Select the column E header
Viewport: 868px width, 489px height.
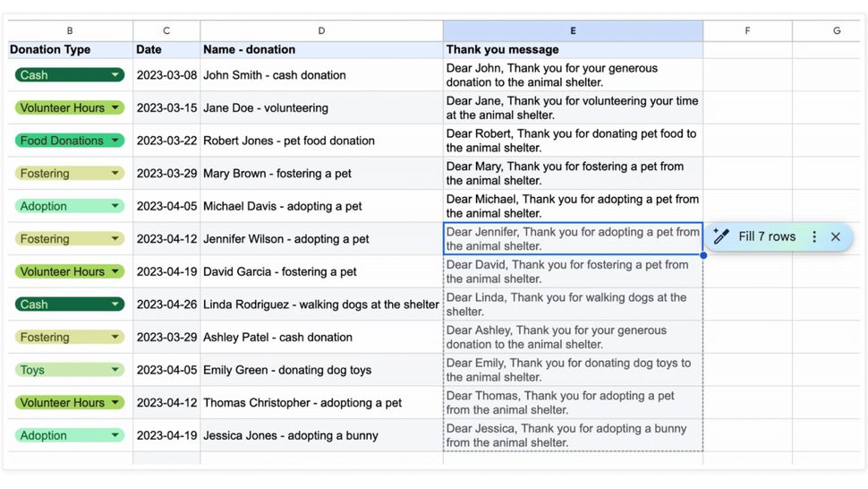573,30
